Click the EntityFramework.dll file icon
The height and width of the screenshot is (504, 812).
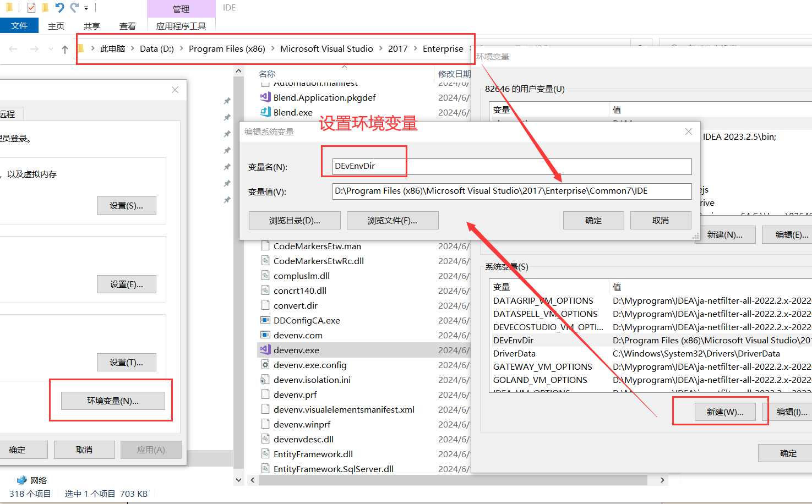point(265,454)
